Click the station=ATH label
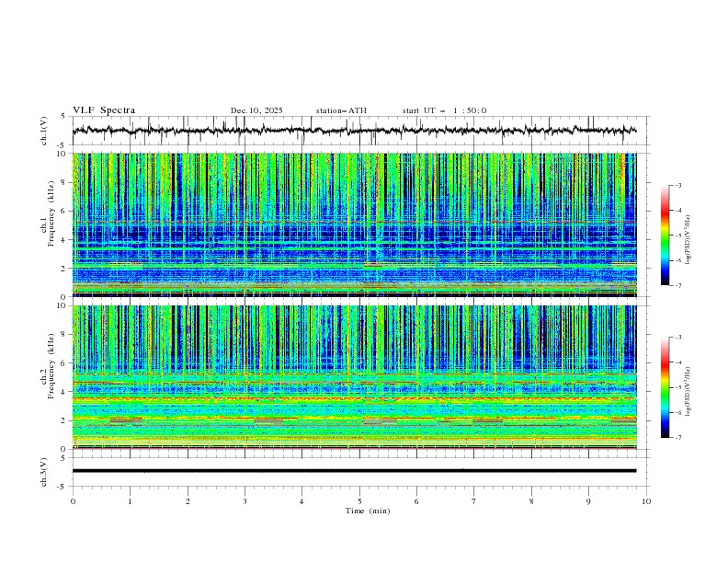The width and height of the screenshot is (728, 563). pyautogui.click(x=341, y=110)
